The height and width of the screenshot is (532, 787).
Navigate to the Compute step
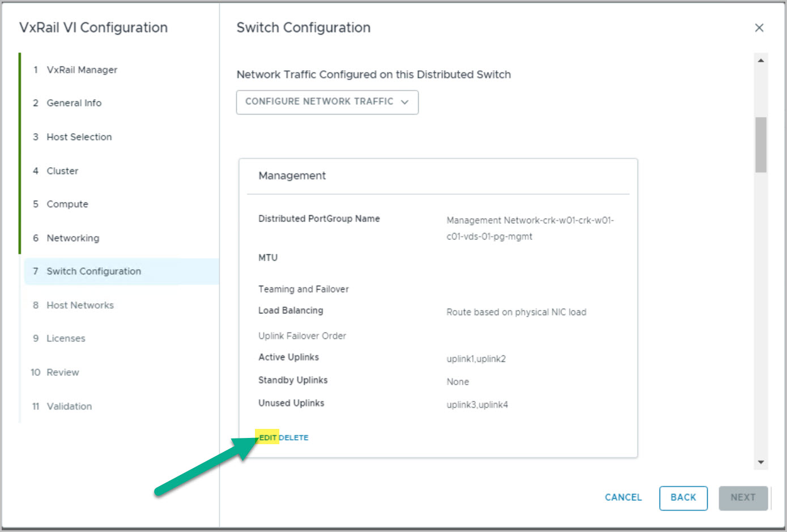pos(67,204)
